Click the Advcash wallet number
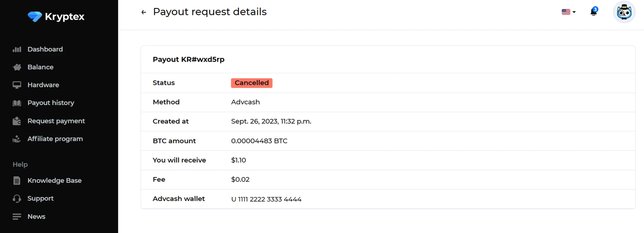This screenshot has width=644, height=233. point(266,199)
